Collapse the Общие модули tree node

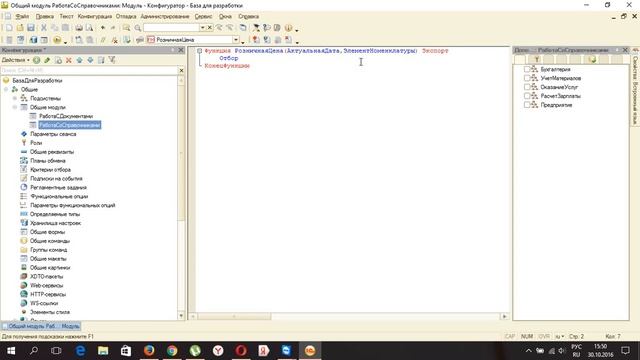coord(15,107)
